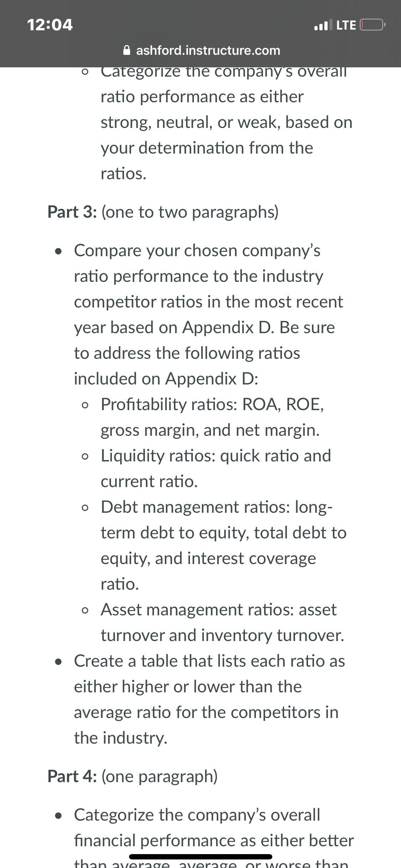Tap the Debt management ratios bullet item
This screenshot has width=401, height=868.
224,546
